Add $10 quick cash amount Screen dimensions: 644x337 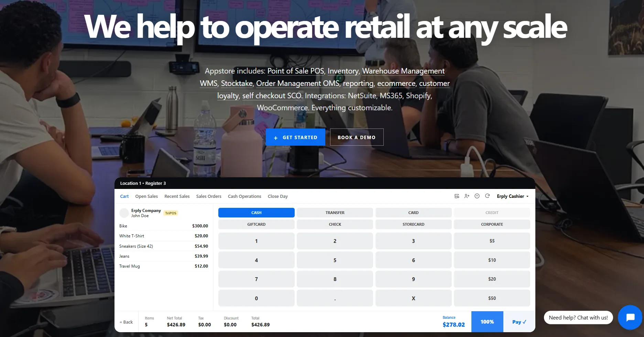click(492, 260)
